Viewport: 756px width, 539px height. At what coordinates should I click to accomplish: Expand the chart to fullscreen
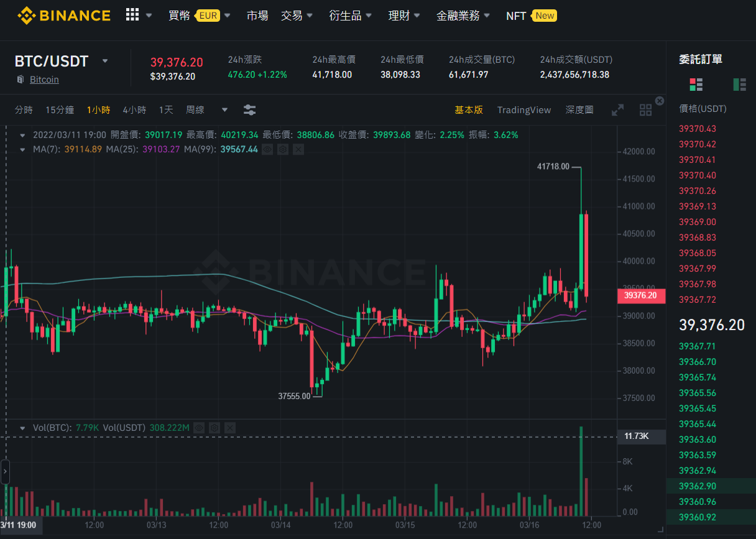(617, 110)
